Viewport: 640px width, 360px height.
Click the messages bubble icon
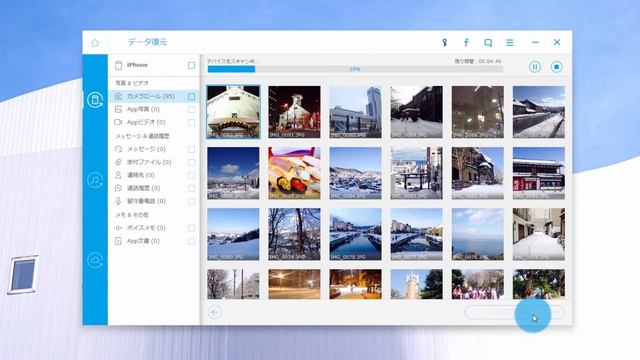[118, 149]
